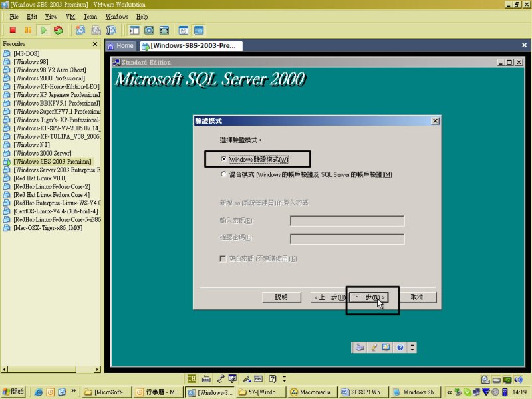This screenshot has height=399, width=532.
Task: Click the greyed Revert to Snapshot icon
Action: 96,30
